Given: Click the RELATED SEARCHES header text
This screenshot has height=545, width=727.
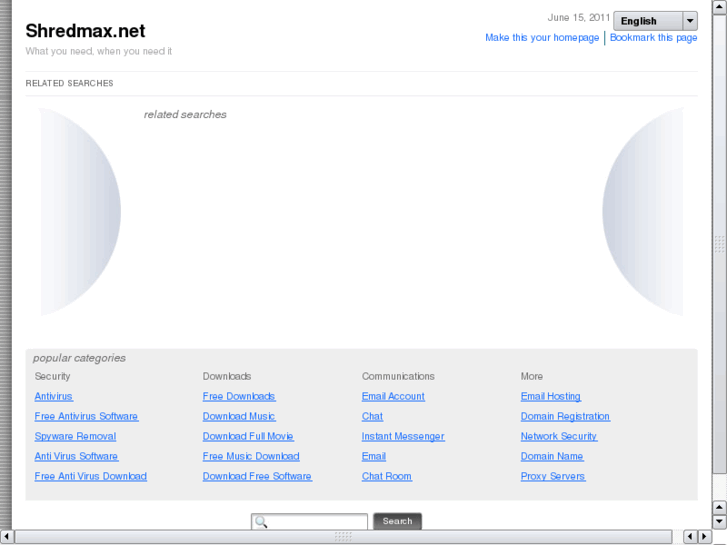Looking at the screenshot, I should [x=69, y=83].
